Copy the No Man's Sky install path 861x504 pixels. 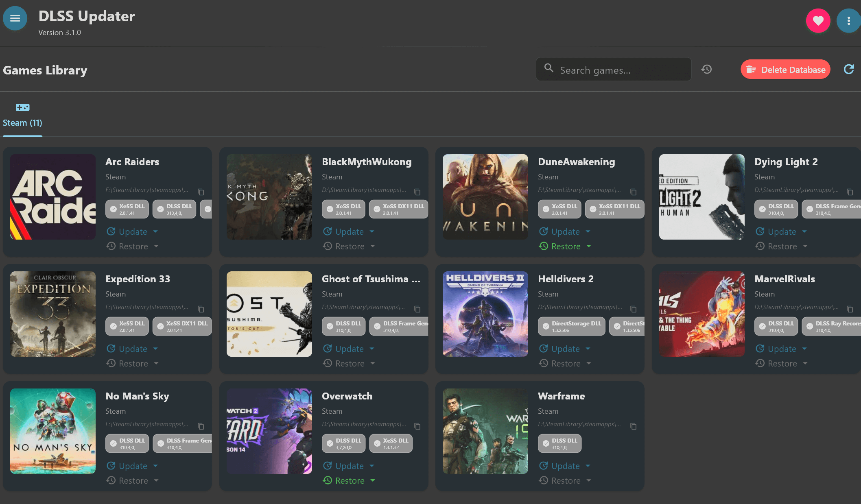pyautogui.click(x=201, y=426)
